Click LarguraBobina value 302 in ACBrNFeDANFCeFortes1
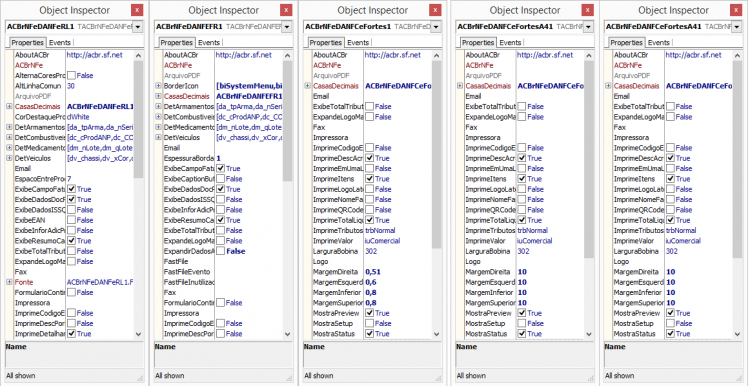The height and width of the screenshot is (386, 750). click(371, 251)
